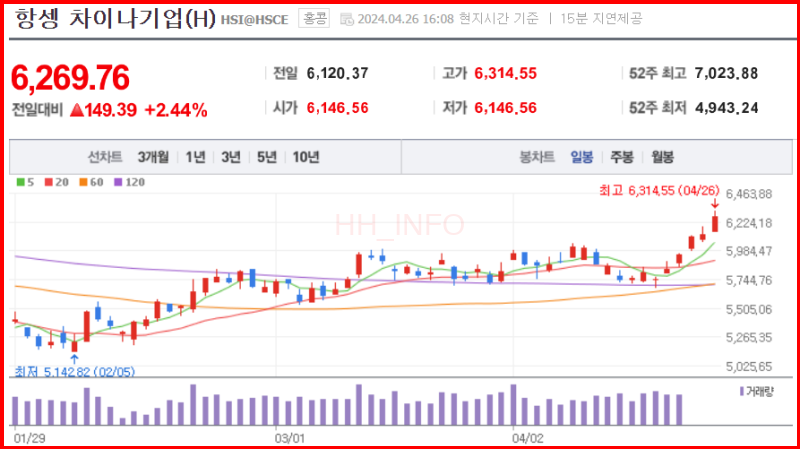The height and width of the screenshot is (449, 800).
Task: Select 일봉 daily candle chart
Action: coord(582,157)
